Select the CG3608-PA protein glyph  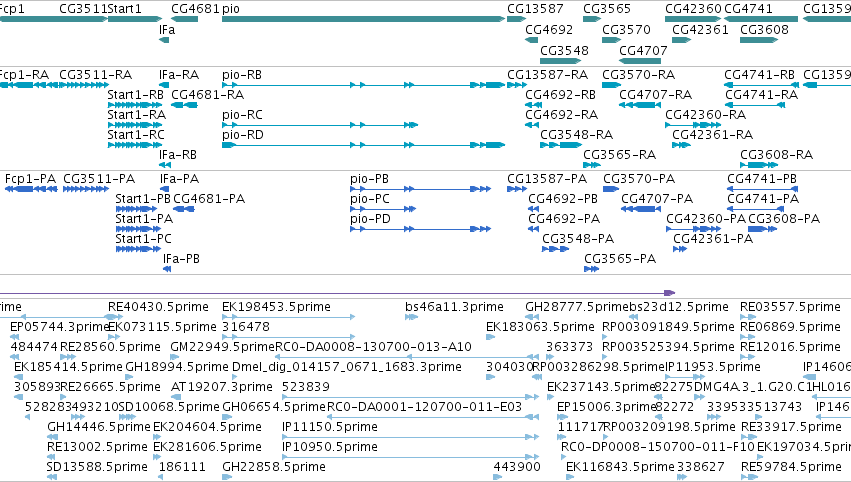pos(763,229)
